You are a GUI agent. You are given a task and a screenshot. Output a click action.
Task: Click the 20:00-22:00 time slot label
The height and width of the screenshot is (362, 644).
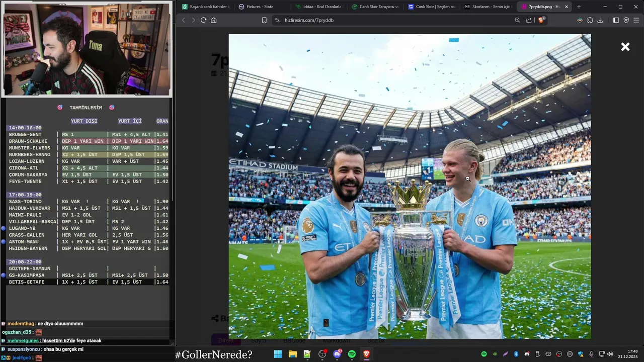point(25,262)
